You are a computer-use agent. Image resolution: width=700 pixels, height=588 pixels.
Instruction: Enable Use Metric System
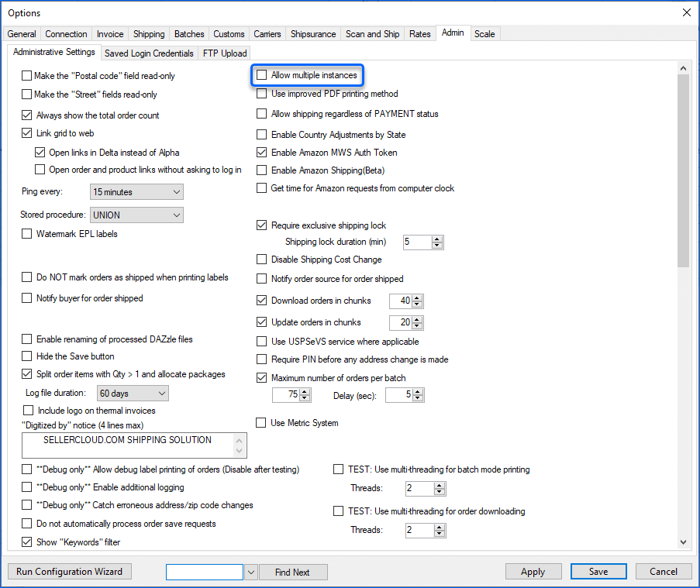point(261,422)
